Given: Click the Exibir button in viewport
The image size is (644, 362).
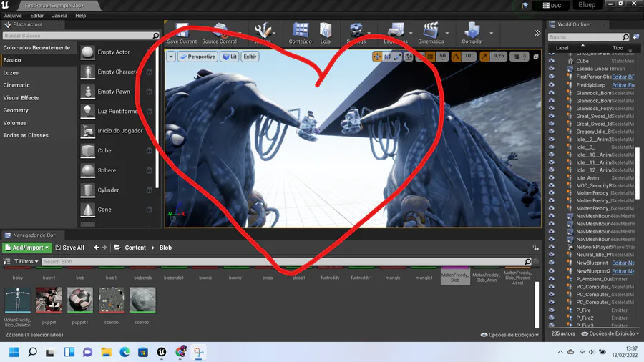Looking at the screenshot, I should [x=250, y=57].
